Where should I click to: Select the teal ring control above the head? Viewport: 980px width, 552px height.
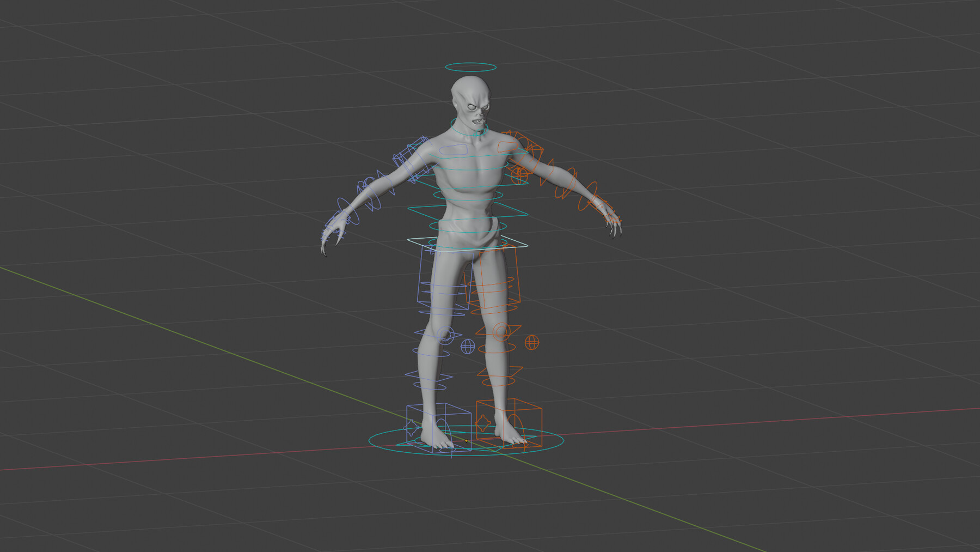pos(470,68)
